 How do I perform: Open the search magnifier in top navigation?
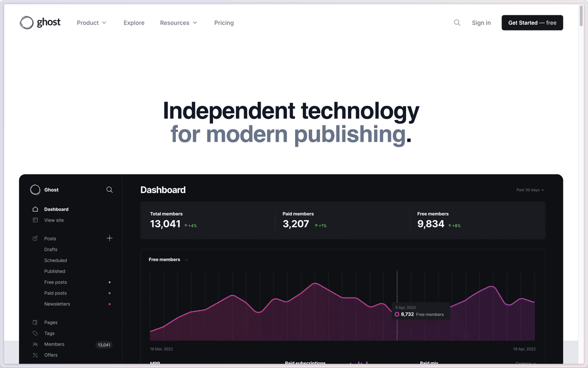click(x=457, y=22)
